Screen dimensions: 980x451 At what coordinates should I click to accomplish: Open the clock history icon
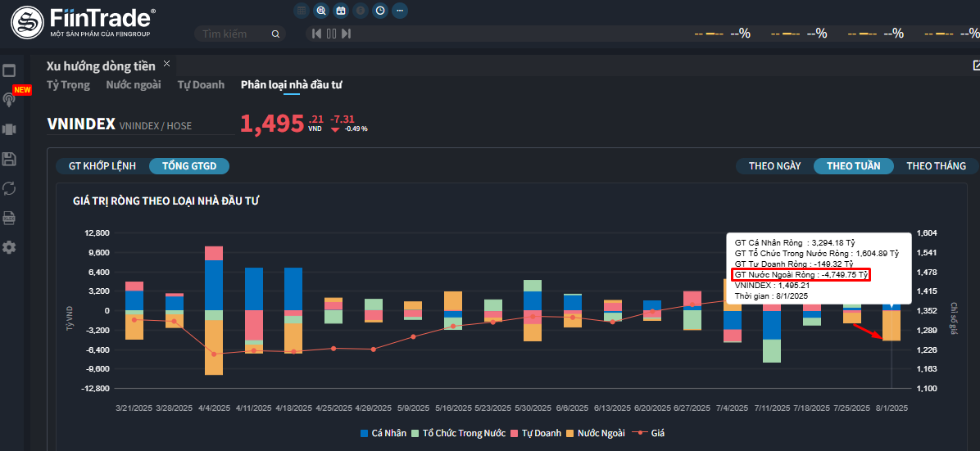coord(379,10)
